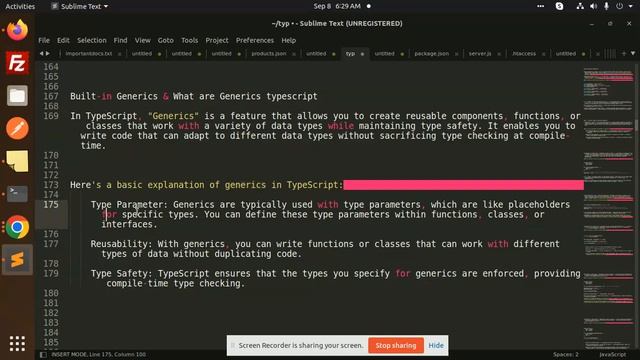Screen dimensions: 640x360
Task: Add a new tab with plus icon
Action: pyautogui.click(x=624, y=53)
